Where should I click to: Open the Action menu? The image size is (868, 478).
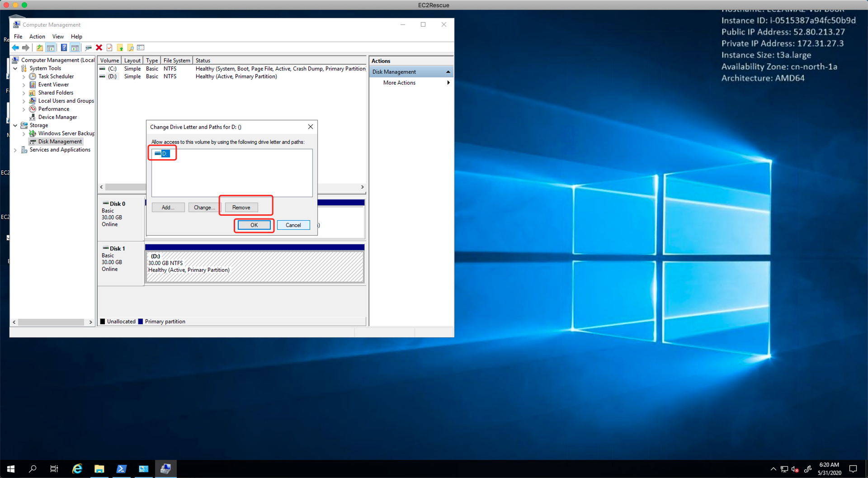coord(37,37)
